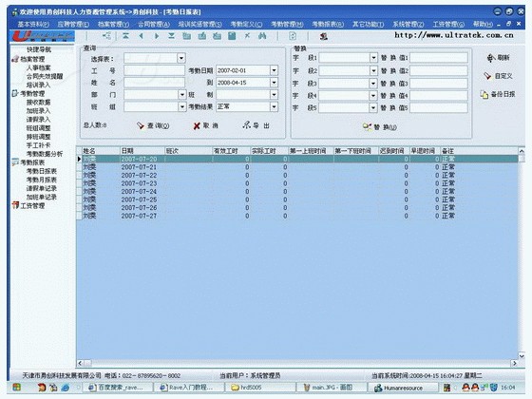This screenshot has width=532, height=399.
Task: Click the refresh document toolbar icon
Action: [293, 36]
